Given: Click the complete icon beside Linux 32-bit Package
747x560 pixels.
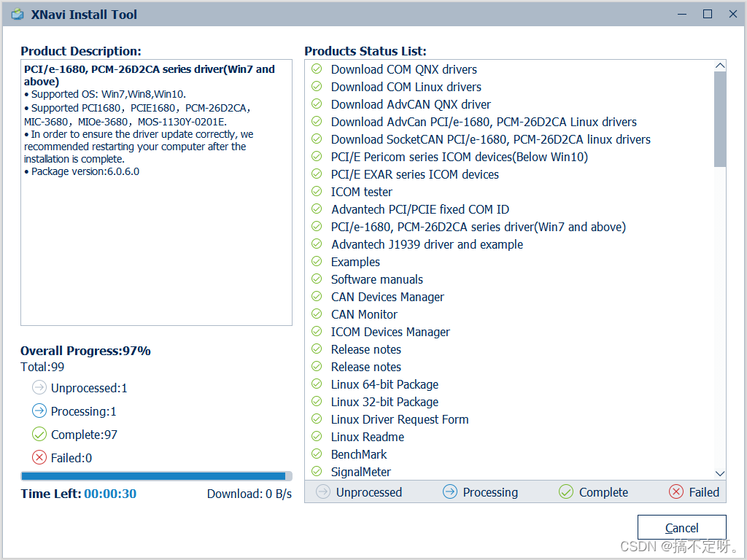Looking at the screenshot, I should [x=317, y=402].
